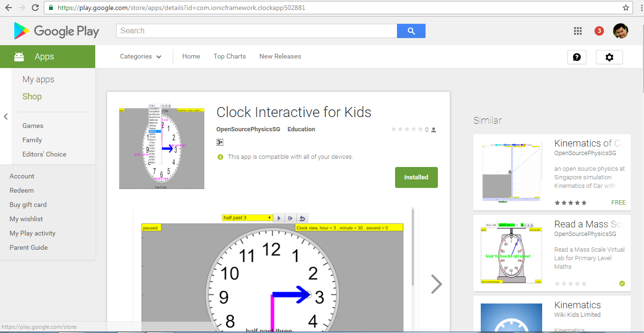Open the red notifications badge showing 3

click(599, 31)
